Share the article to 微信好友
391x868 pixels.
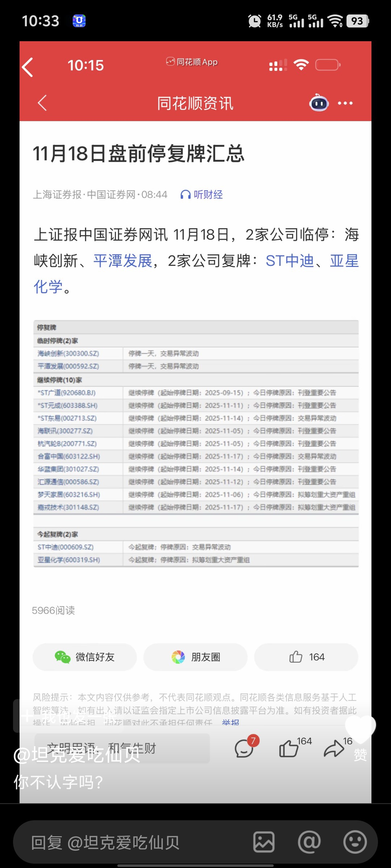tap(85, 657)
